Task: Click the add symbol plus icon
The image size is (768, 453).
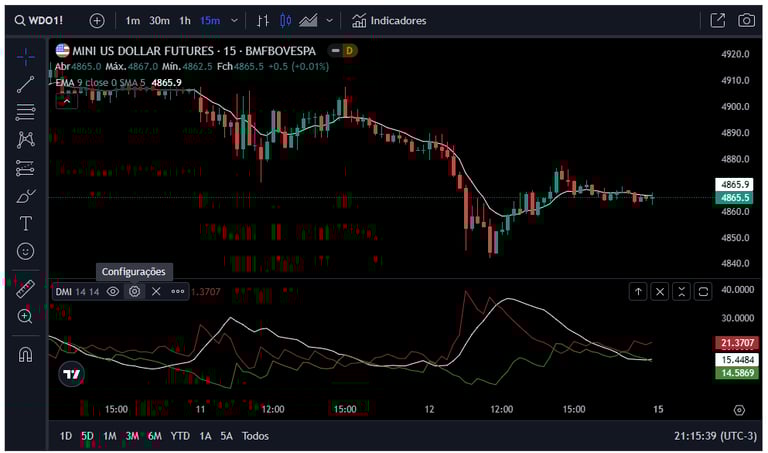Action: click(x=97, y=21)
